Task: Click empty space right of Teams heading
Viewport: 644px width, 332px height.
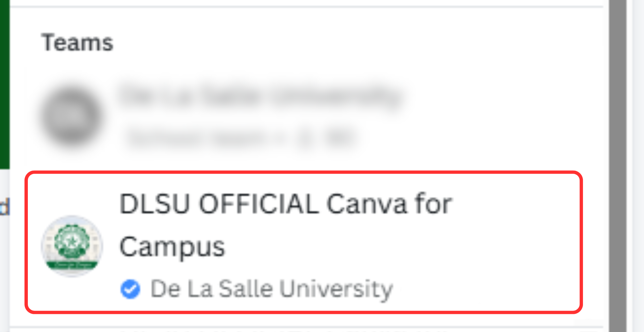Action: (x=335, y=43)
